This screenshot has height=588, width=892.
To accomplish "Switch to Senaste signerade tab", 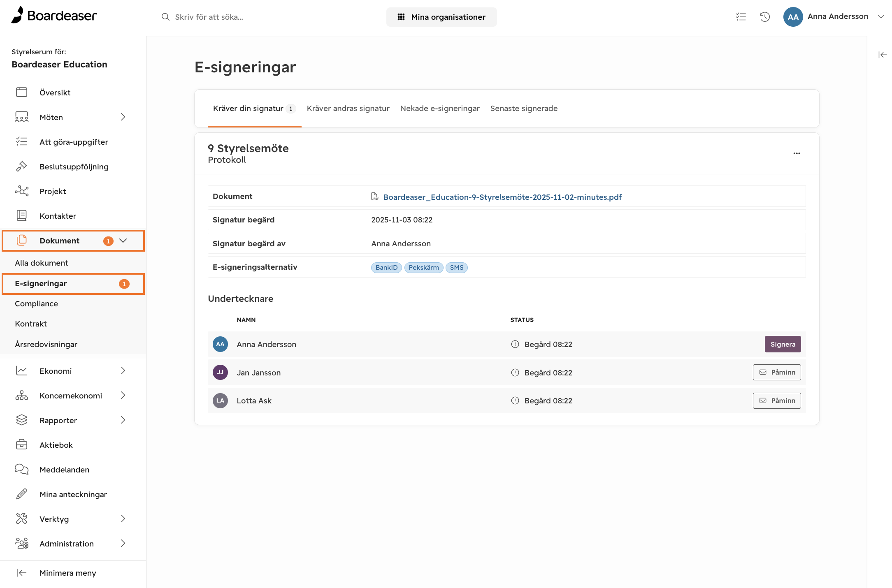I will click(x=524, y=109).
